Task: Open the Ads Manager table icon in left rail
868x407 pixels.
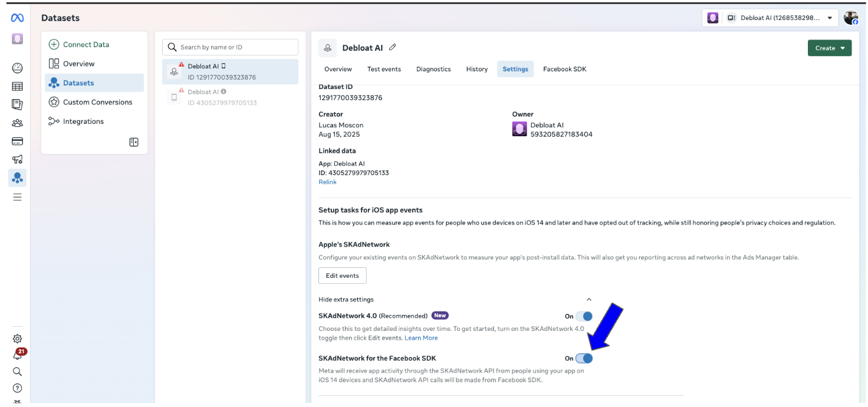Action: 17,87
